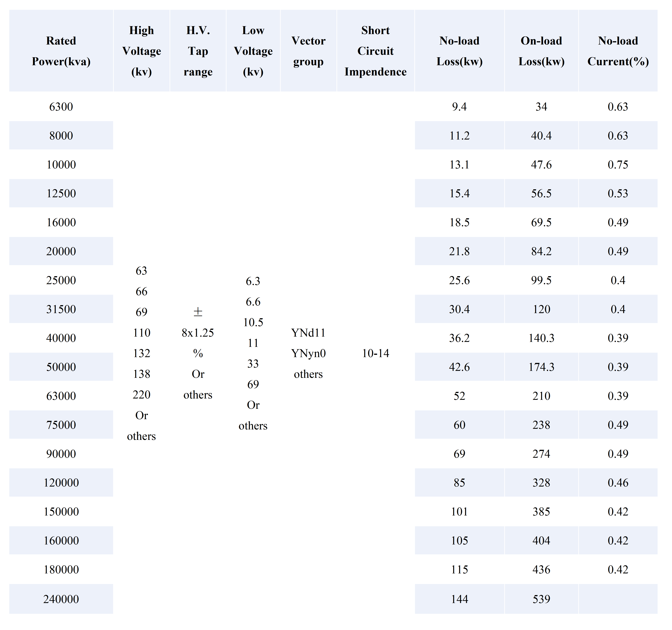Select the 6300 rated power cell

tap(61, 107)
